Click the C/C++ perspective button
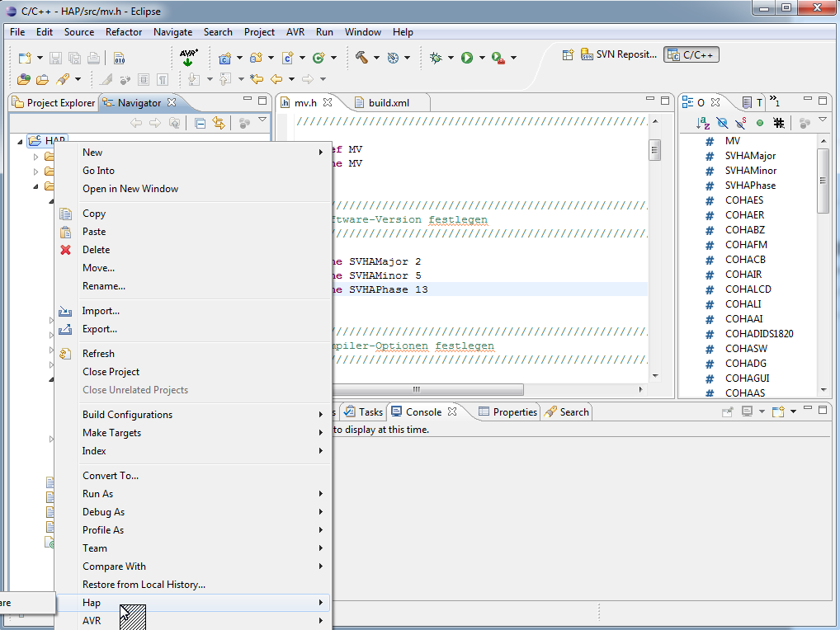The width and height of the screenshot is (840, 630). pyautogui.click(x=691, y=54)
